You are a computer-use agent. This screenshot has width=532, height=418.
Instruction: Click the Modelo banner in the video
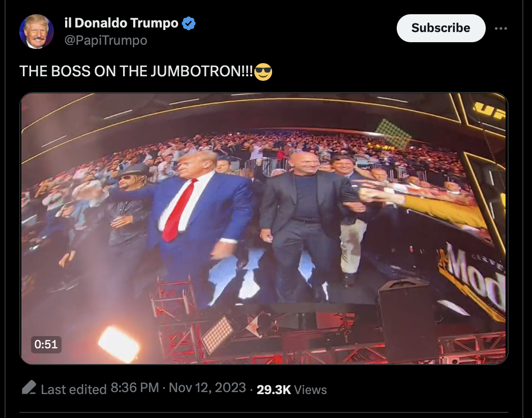tap(474, 278)
